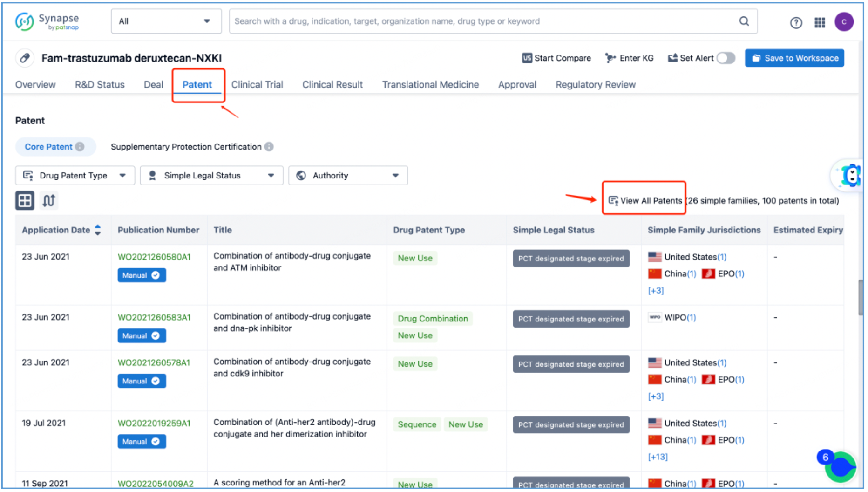Click China(1) in WO2021260578A1 row
This screenshot has width=868, height=492.
[x=672, y=380]
